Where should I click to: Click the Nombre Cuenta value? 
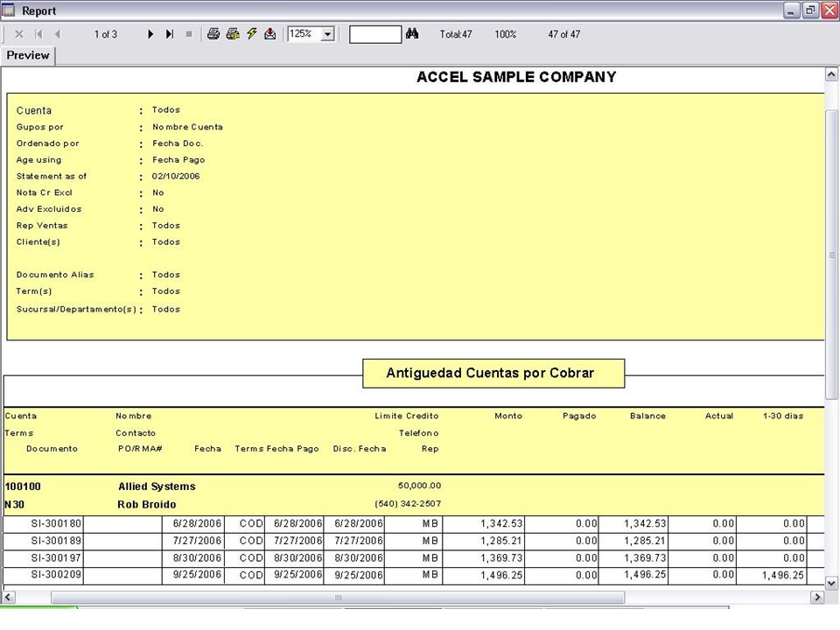(x=187, y=127)
